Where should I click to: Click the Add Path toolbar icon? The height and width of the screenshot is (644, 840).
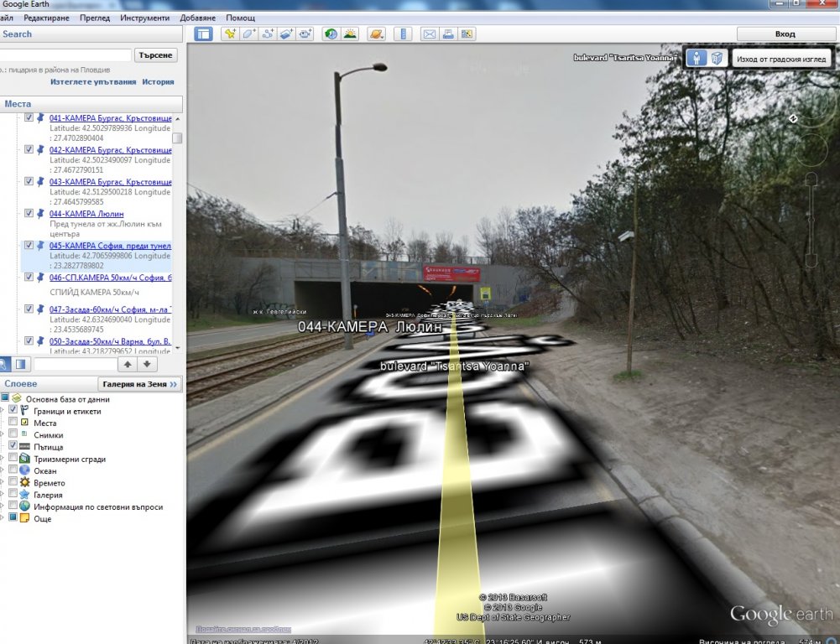[268, 34]
